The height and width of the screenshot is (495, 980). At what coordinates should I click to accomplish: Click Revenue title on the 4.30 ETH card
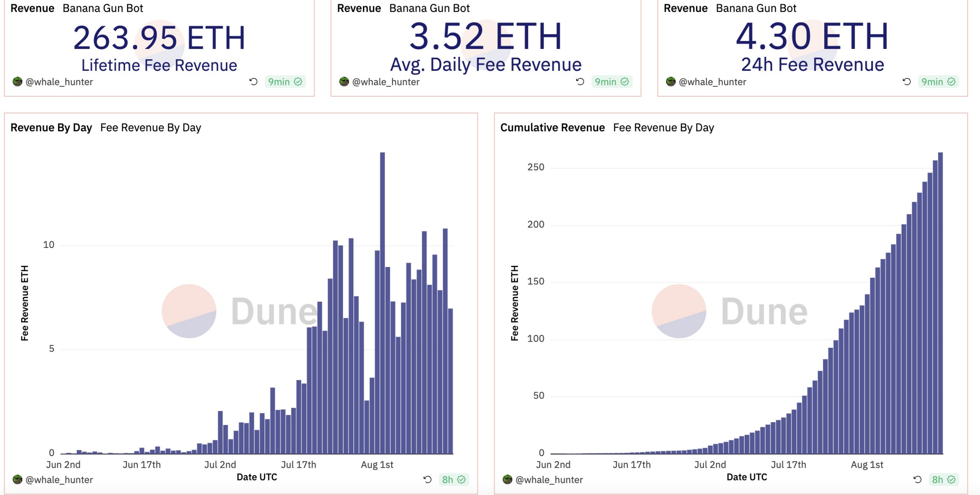click(x=686, y=8)
